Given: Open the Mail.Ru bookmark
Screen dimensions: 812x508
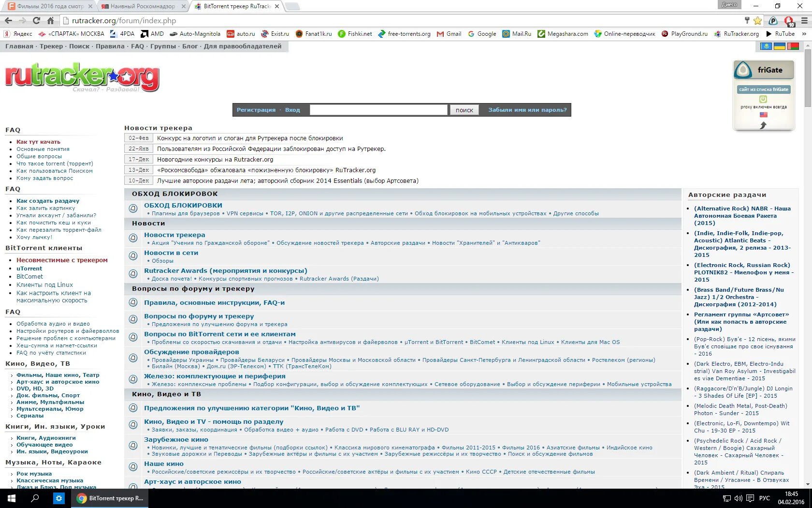Looking at the screenshot, I should [x=517, y=34].
